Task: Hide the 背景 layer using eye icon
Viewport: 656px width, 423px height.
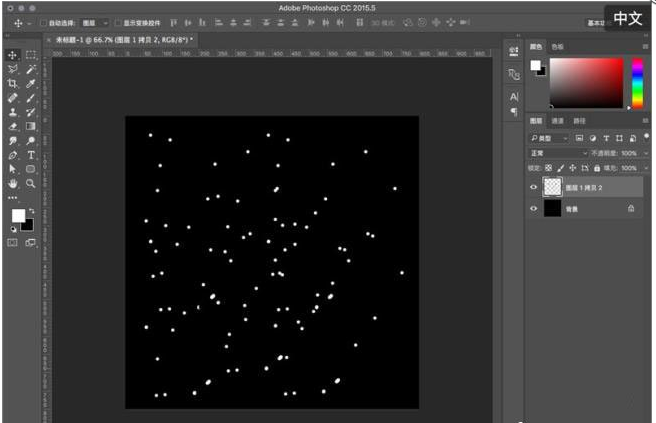Action: [533, 208]
